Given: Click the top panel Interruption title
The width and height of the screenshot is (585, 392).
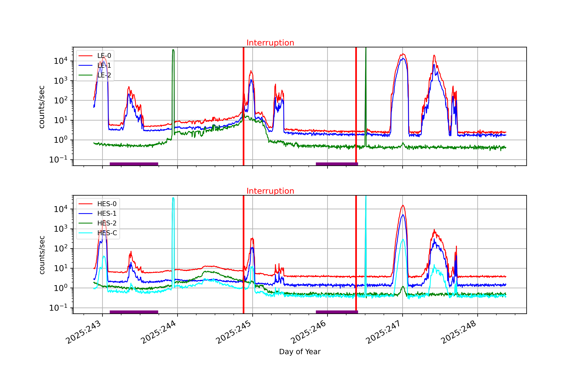Looking at the screenshot, I should coord(270,43).
